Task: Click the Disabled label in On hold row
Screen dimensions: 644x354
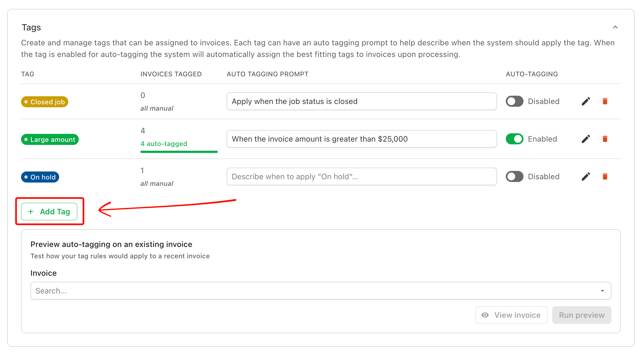Action: (x=544, y=176)
